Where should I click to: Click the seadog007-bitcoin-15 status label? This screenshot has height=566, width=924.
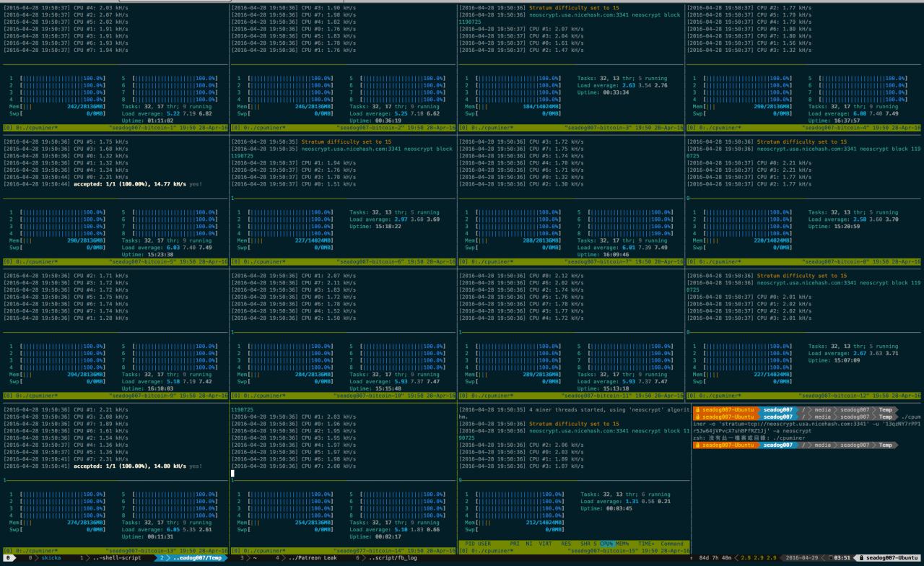pyautogui.click(x=603, y=551)
